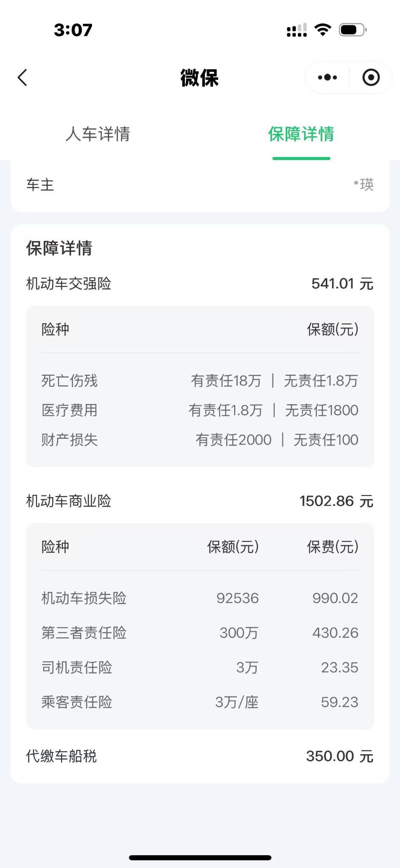Image resolution: width=400 pixels, height=868 pixels.
Task: Tap the 代缴车船税 350.00 元 row
Action: [200, 756]
